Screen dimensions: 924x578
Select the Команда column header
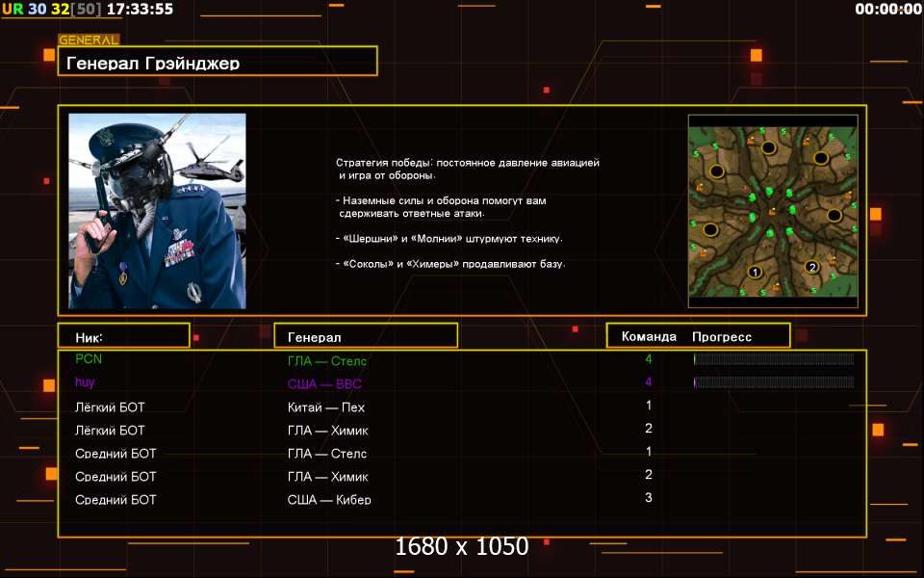click(649, 336)
